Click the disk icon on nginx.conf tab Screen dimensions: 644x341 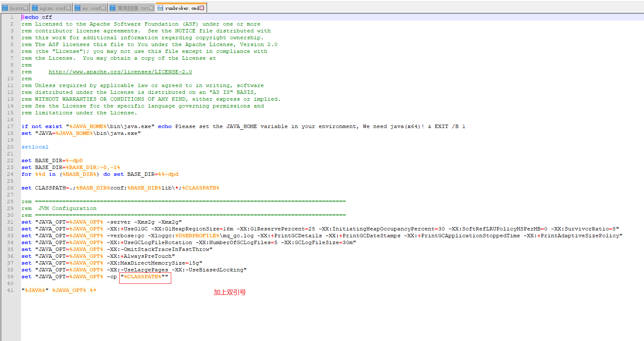[35, 8]
